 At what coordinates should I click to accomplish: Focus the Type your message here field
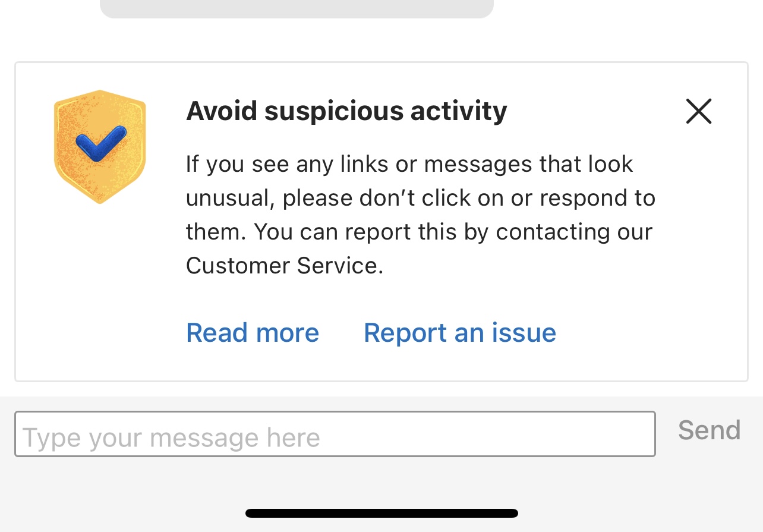point(335,435)
